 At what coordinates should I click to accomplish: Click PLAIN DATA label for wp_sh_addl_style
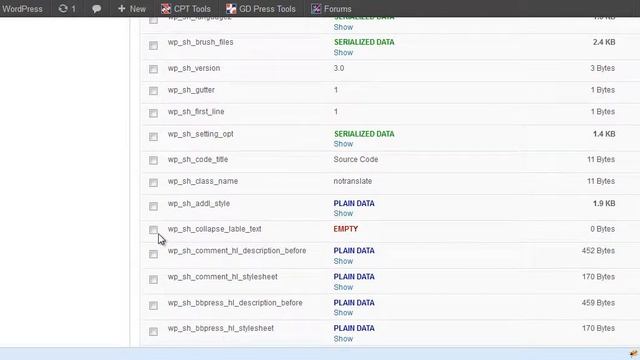point(354,203)
